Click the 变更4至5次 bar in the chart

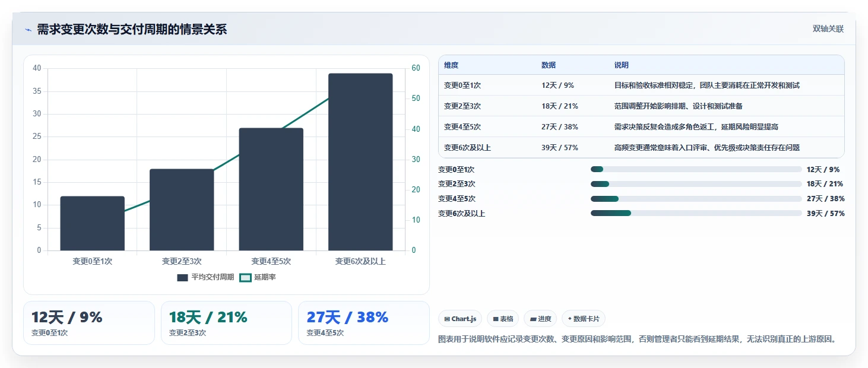pyautogui.click(x=271, y=189)
